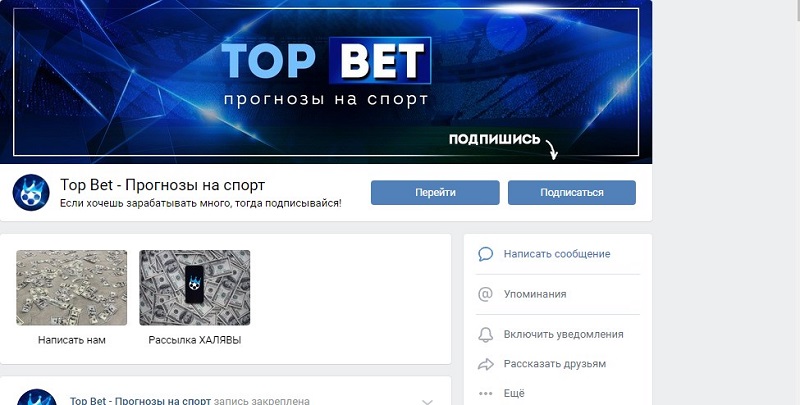Click the @ mentions icon
The height and width of the screenshot is (405, 800).
click(485, 294)
